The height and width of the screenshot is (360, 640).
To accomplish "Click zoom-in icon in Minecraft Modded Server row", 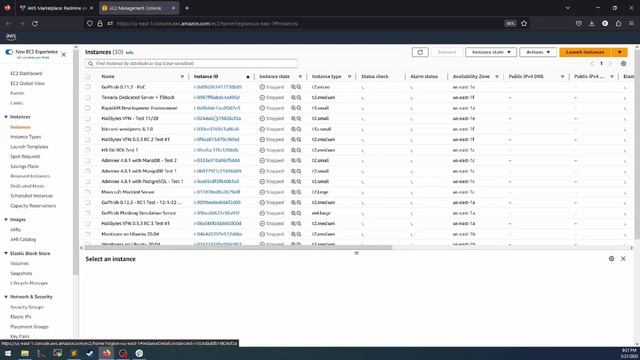I will [293, 192].
